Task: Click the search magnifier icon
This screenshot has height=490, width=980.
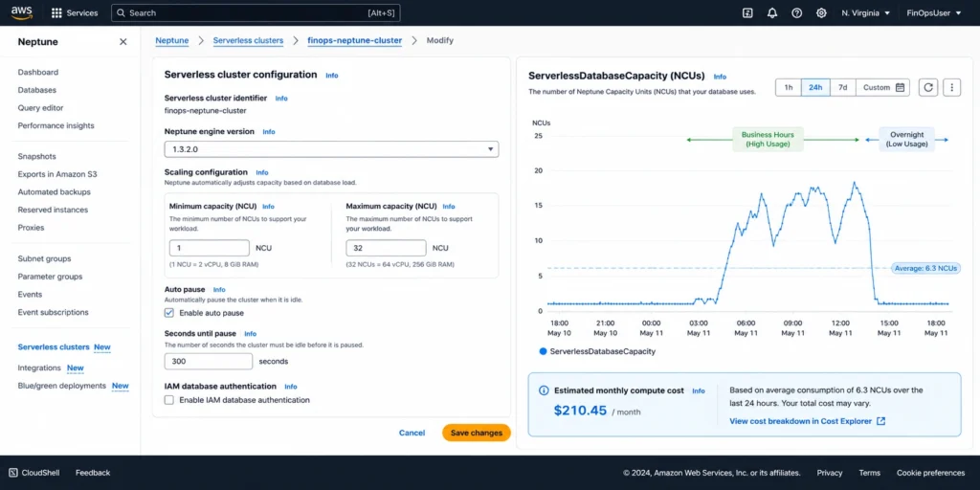Action: coord(122,13)
